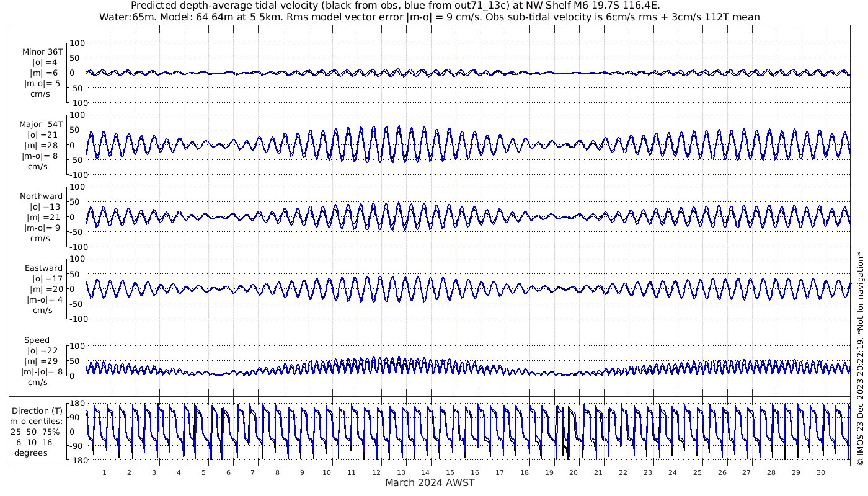Click day '28' on the date axis
The image size is (868, 496).
pos(771,472)
